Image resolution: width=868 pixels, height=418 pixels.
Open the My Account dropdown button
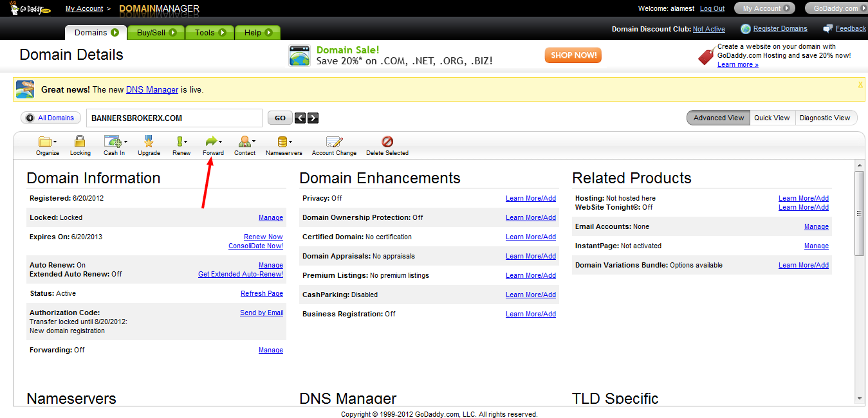tap(764, 8)
